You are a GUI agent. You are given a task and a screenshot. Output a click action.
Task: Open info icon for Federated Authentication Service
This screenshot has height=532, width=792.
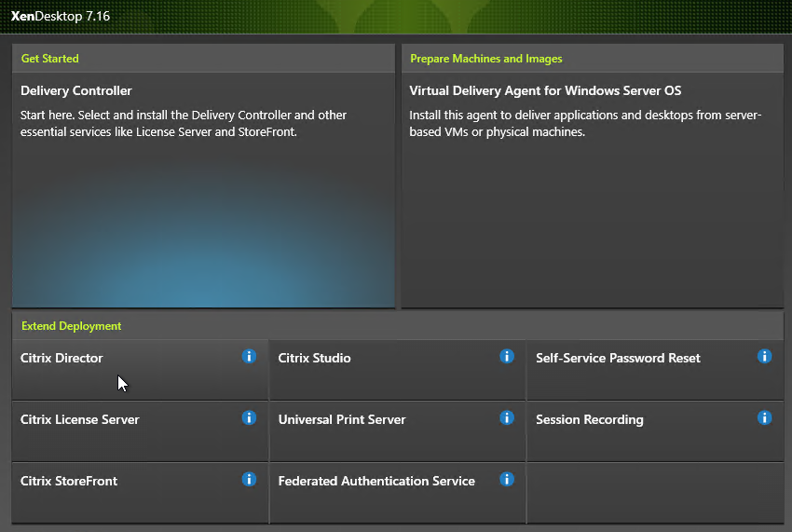507,479
